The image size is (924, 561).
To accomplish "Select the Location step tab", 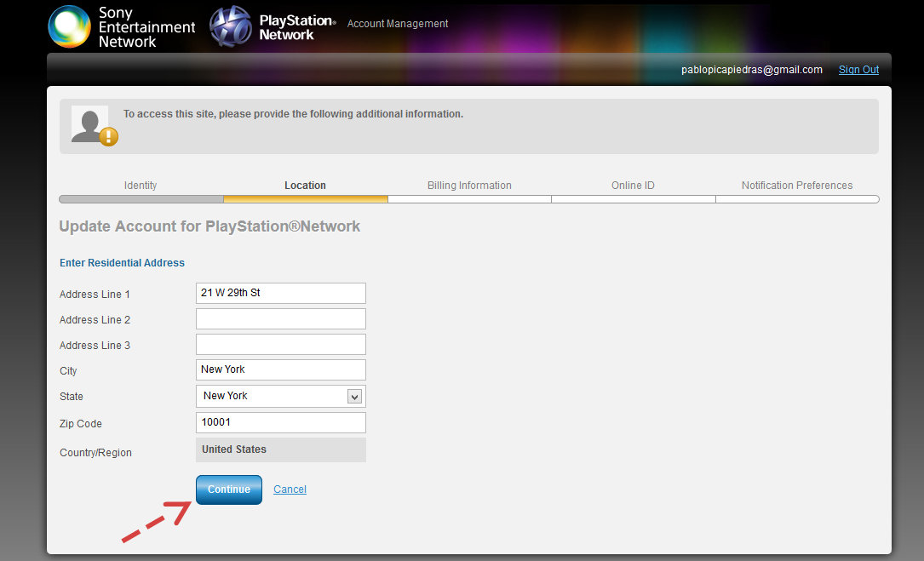I will point(305,186).
